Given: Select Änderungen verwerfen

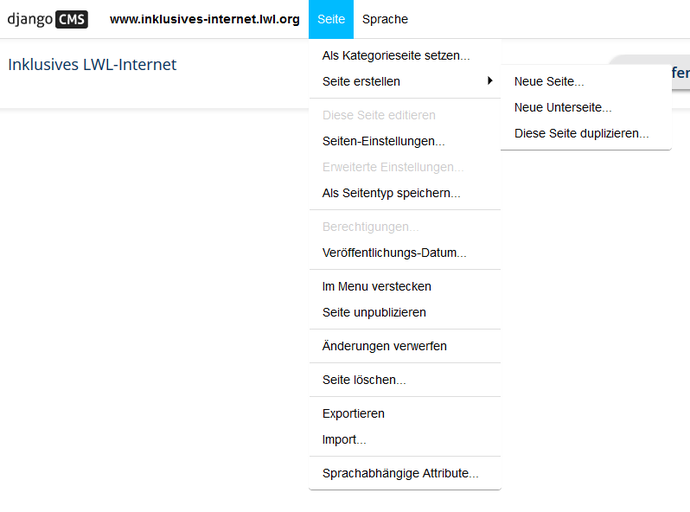Looking at the screenshot, I should point(405,346).
